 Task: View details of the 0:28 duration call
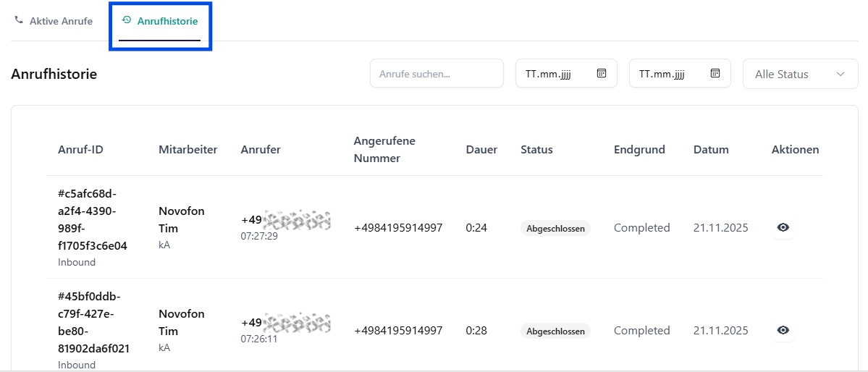(x=783, y=330)
